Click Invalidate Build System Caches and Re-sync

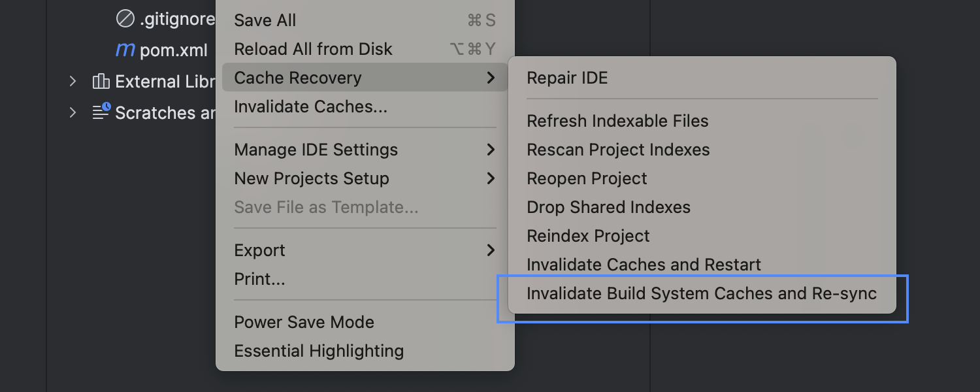tap(702, 294)
